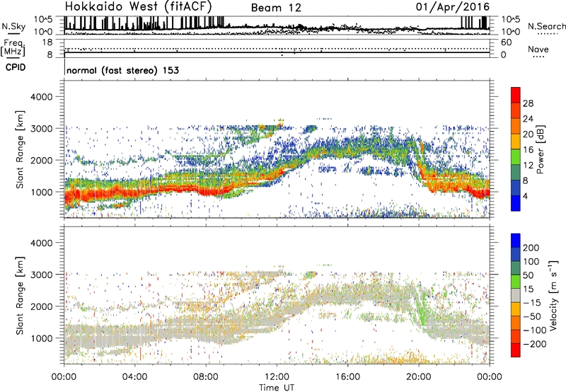Click the '28' Power colorbar tick label
This screenshot has width=566, height=392.
click(528, 103)
